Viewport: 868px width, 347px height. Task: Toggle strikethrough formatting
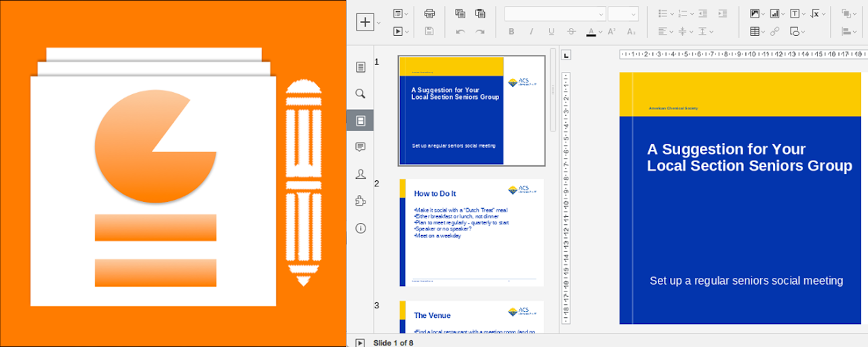pos(571,31)
